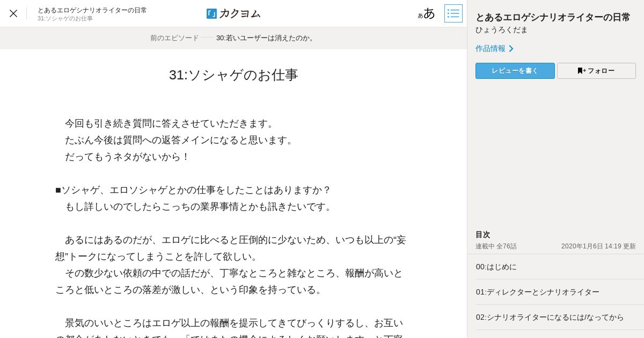Viewport: 644px width, 338px height.
Task: Click the episode heading 31:ソシャゲのお仕事
Action: [233, 75]
